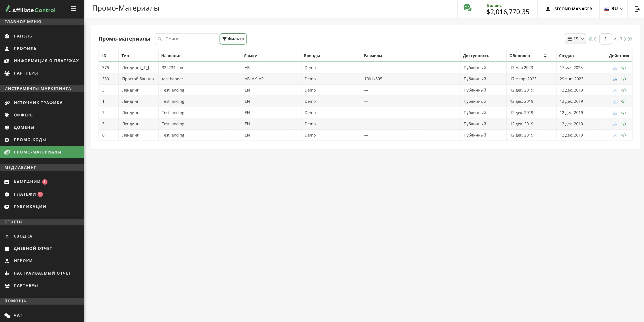The width and height of the screenshot is (644, 322).
Task: Focus the Поиск search field
Action: pyautogui.click(x=190, y=39)
